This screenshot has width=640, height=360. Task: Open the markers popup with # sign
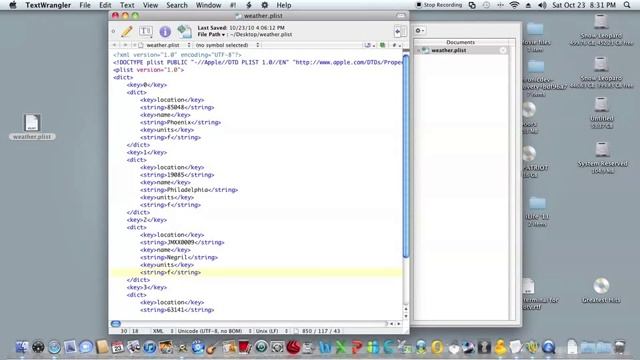pos(396,45)
